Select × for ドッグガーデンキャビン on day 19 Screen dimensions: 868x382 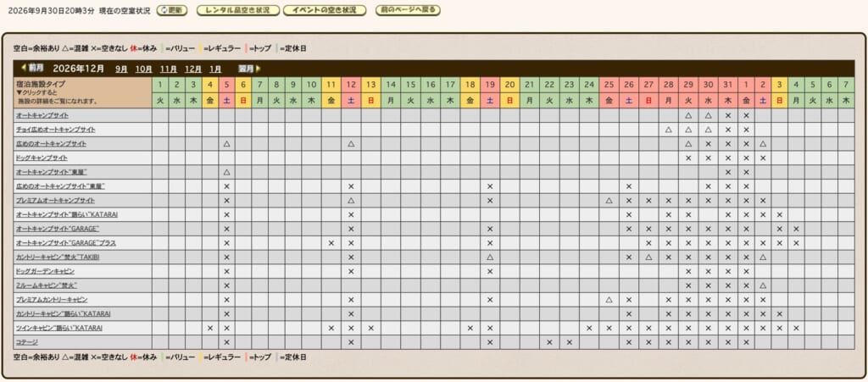click(x=490, y=271)
